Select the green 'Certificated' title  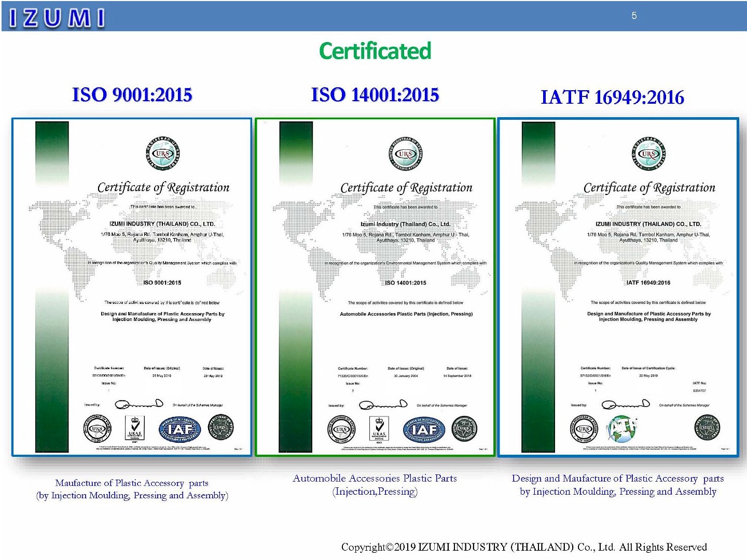[375, 51]
